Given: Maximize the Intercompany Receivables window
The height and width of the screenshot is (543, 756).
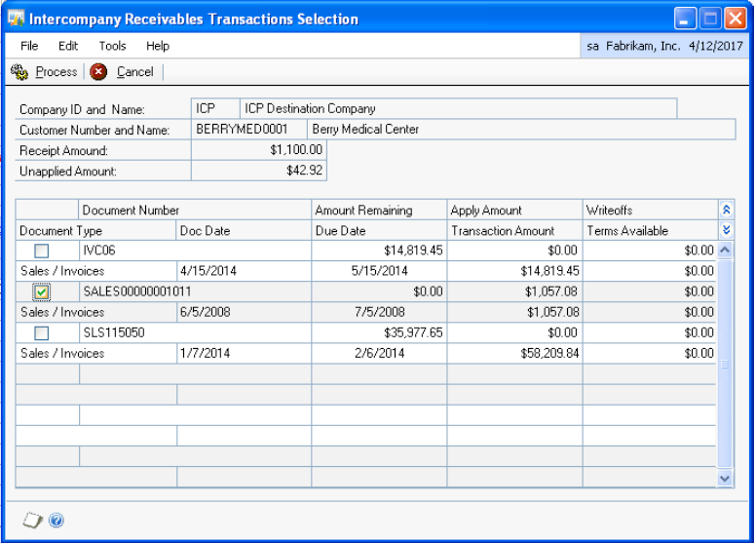Looking at the screenshot, I should point(708,19).
